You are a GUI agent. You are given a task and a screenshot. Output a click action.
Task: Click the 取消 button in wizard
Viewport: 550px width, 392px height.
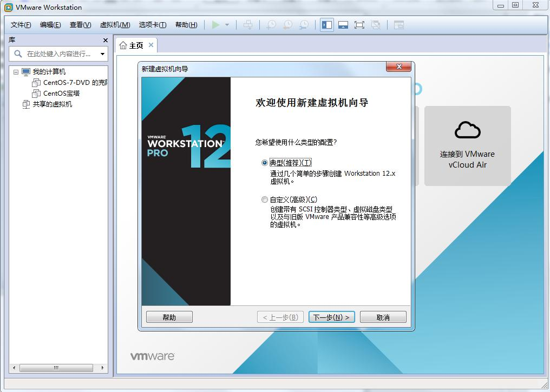[383, 317]
